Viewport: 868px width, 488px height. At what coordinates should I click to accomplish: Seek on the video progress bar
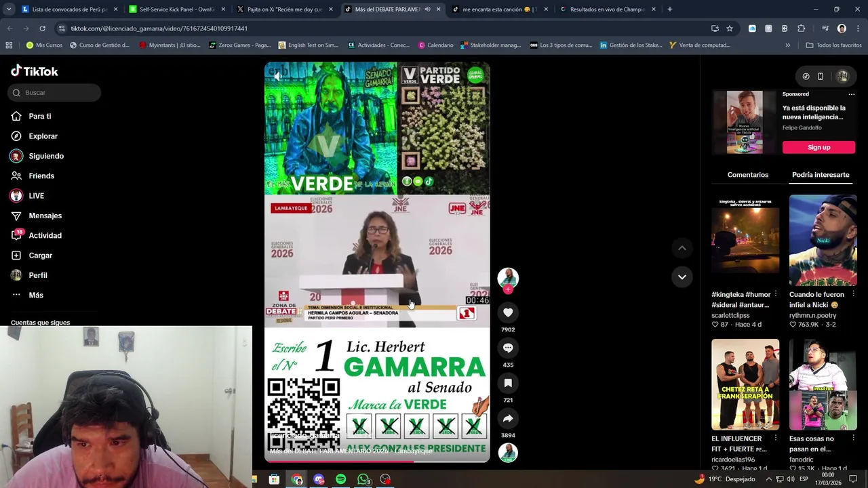[377, 461]
